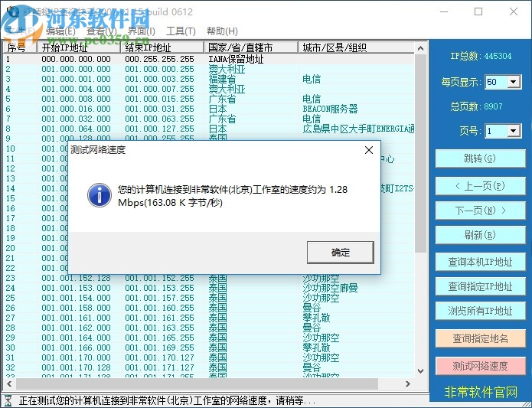Click BEACON服务器 cell in row 6
Screen dimensions: 532x408
coord(330,109)
